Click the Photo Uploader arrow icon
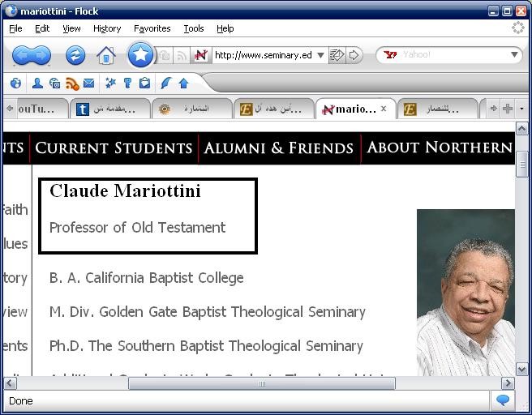This screenshot has width=532, height=415. tap(183, 83)
